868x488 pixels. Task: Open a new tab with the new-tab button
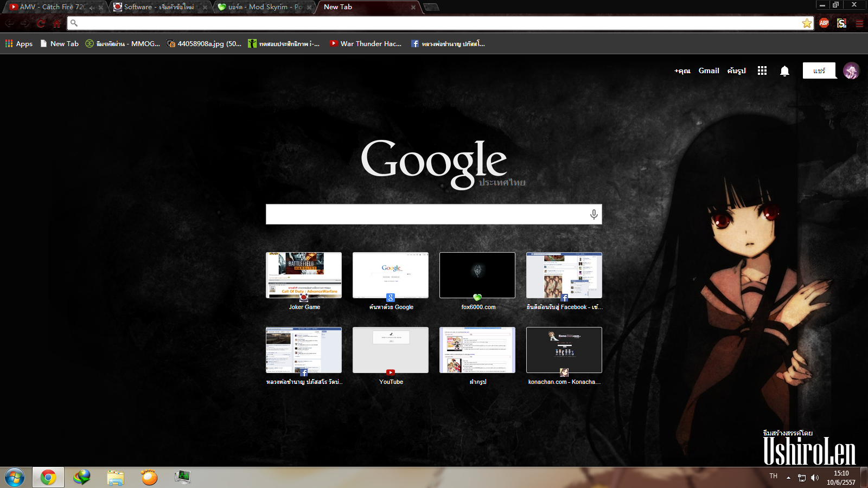pyautogui.click(x=431, y=7)
